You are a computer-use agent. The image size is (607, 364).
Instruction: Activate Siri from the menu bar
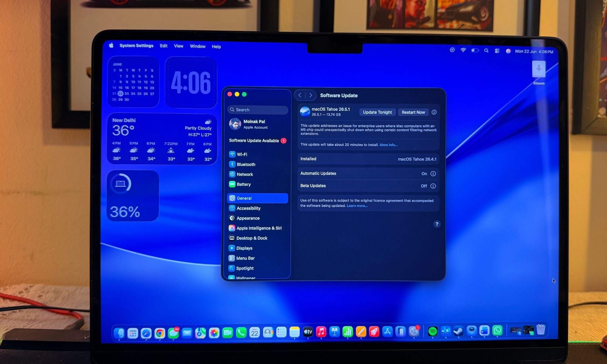[508, 51]
